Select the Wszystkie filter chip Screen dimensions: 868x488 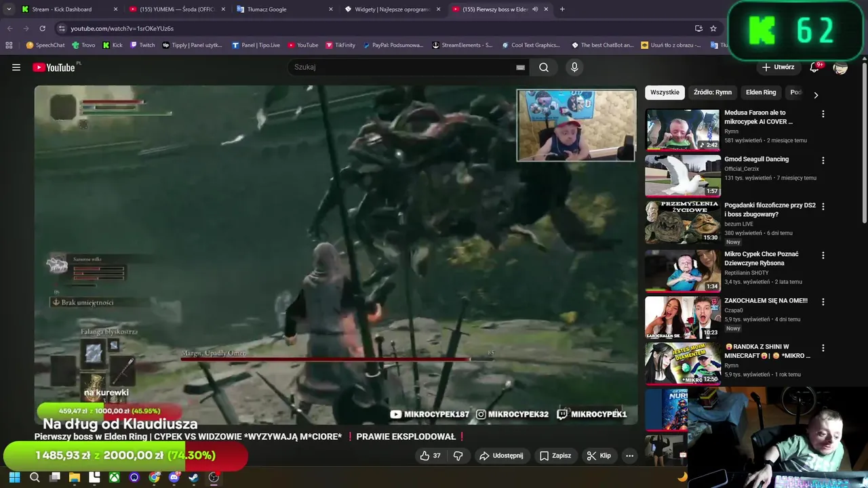(x=665, y=92)
